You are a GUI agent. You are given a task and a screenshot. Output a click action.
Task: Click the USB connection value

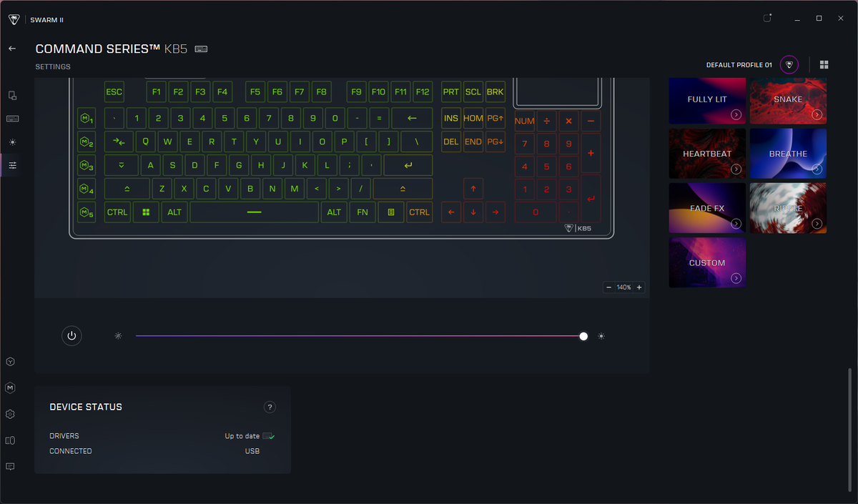[252, 451]
